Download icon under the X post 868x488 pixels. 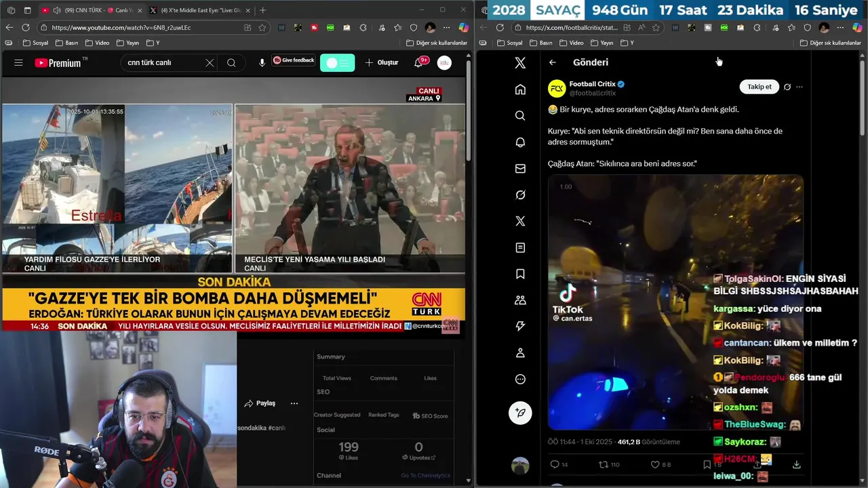click(796, 464)
